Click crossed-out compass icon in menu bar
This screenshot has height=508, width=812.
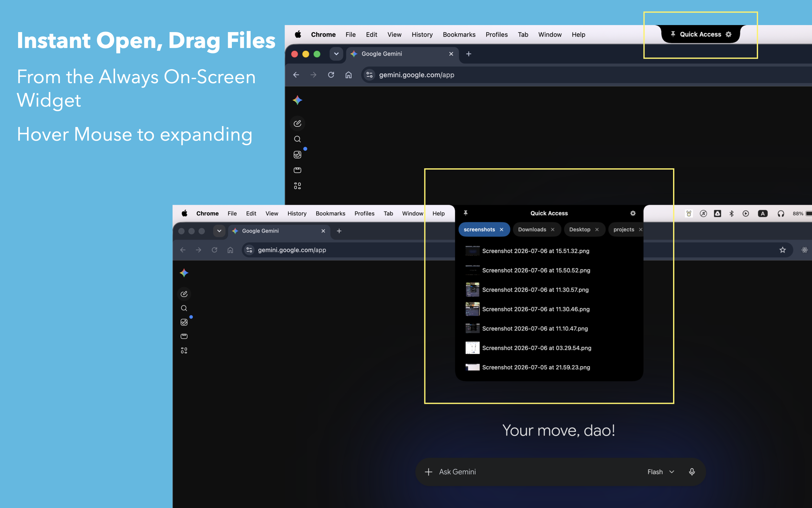(703, 213)
